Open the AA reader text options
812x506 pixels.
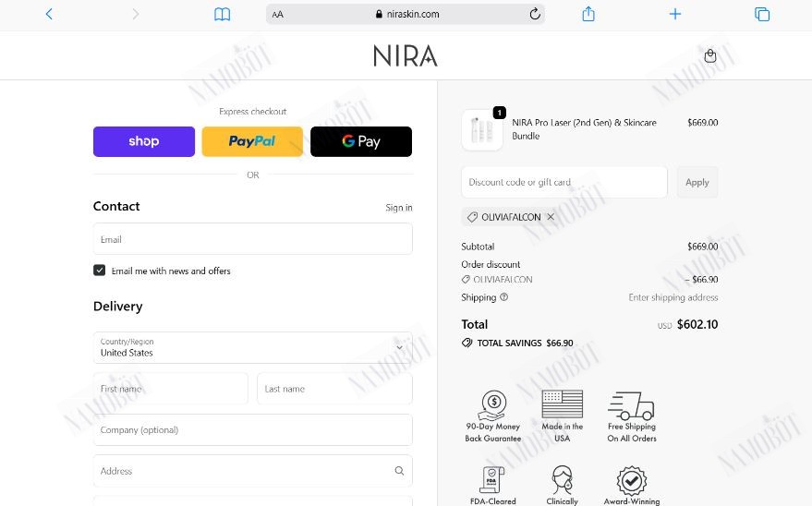(x=277, y=15)
